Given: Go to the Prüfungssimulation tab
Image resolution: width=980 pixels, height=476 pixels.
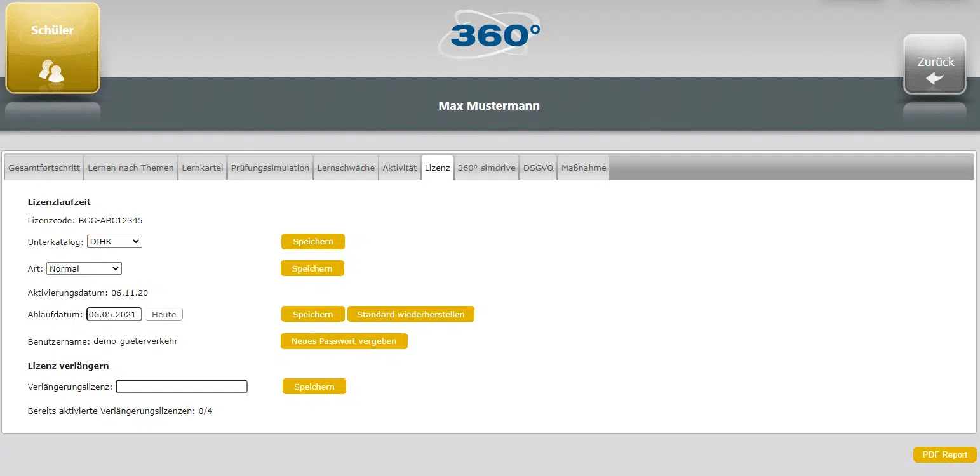Looking at the screenshot, I should pyautogui.click(x=270, y=168).
